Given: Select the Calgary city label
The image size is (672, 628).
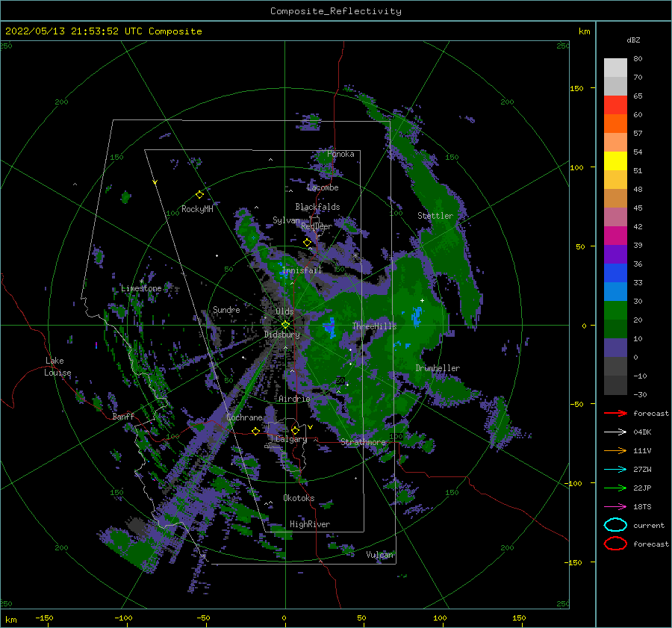Looking at the screenshot, I should [291, 439].
